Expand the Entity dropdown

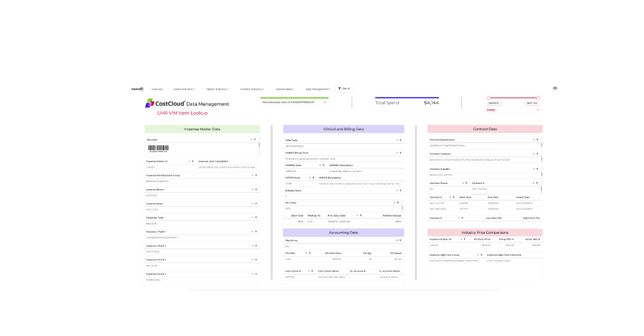coord(537,110)
